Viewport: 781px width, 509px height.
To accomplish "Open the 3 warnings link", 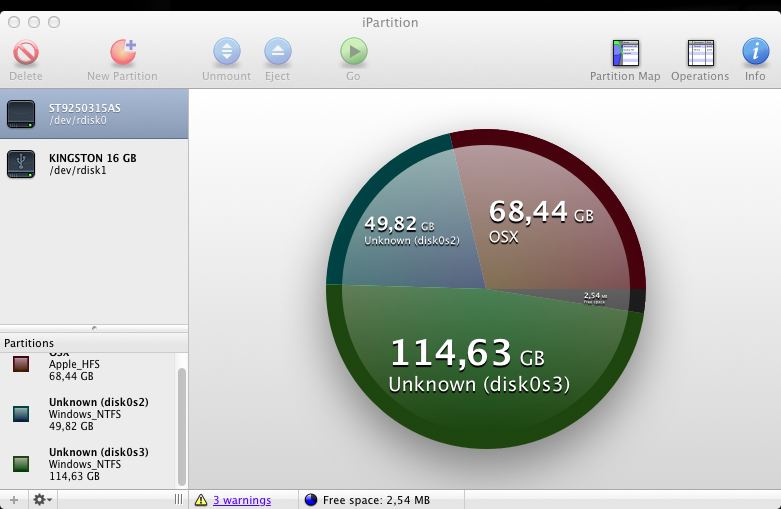I will [x=241, y=500].
